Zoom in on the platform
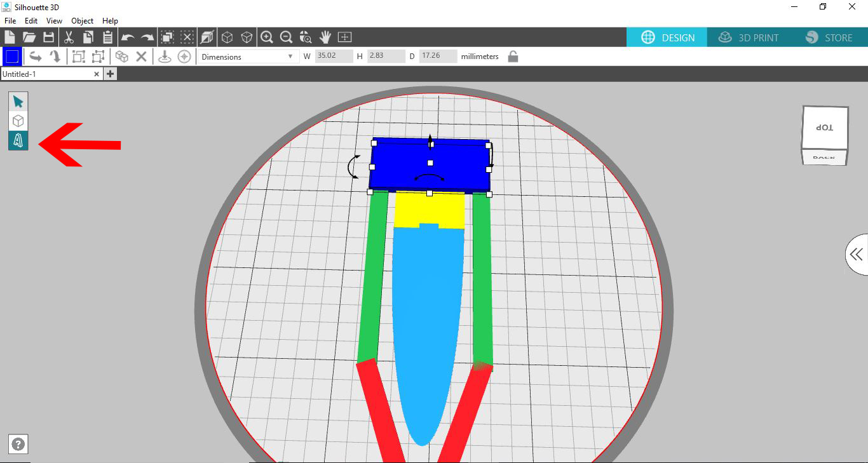Screen dimensions: 868x463 point(267,37)
